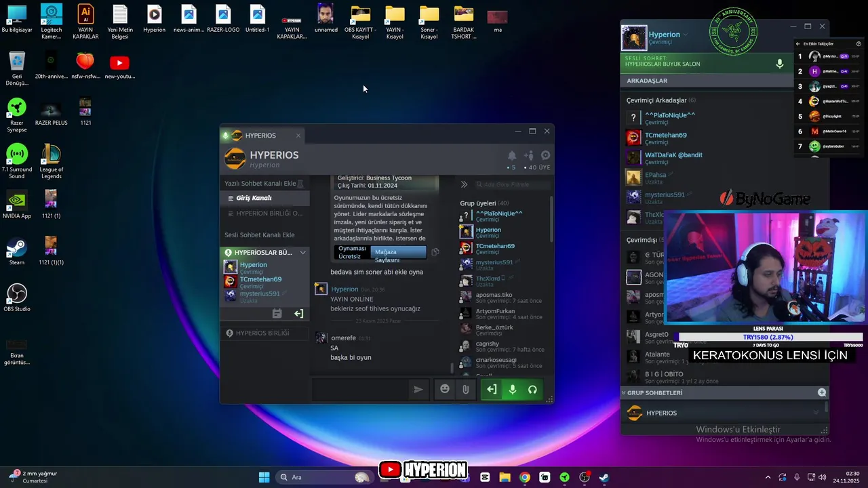Click Sesli Sohbet Kanalı Ekle

coord(260,235)
